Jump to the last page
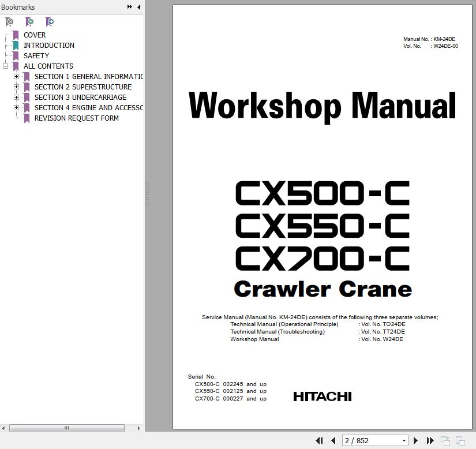This screenshot has height=449, width=476. coord(429,440)
